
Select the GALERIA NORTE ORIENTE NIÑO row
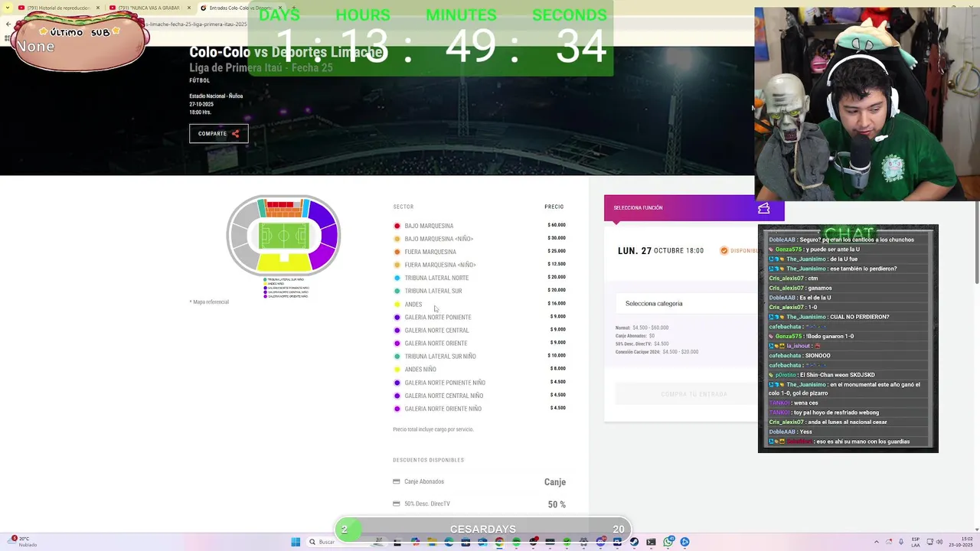[479, 409]
